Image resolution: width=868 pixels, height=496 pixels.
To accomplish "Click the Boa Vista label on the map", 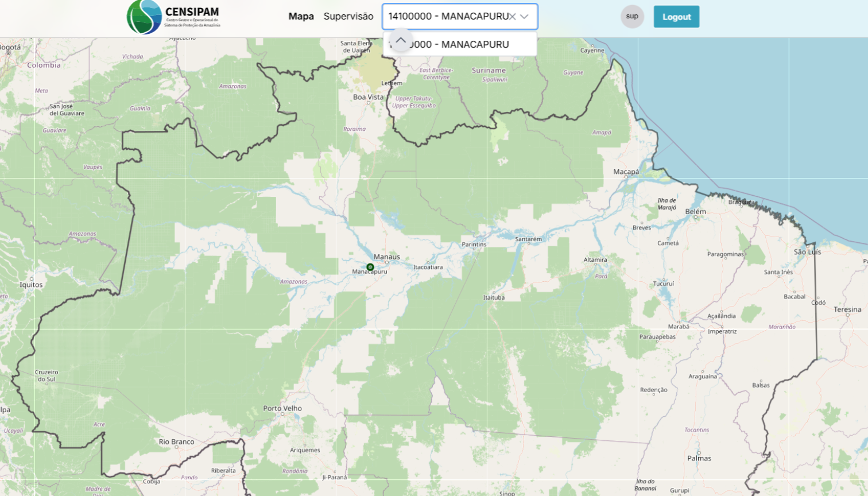I will click(368, 97).
